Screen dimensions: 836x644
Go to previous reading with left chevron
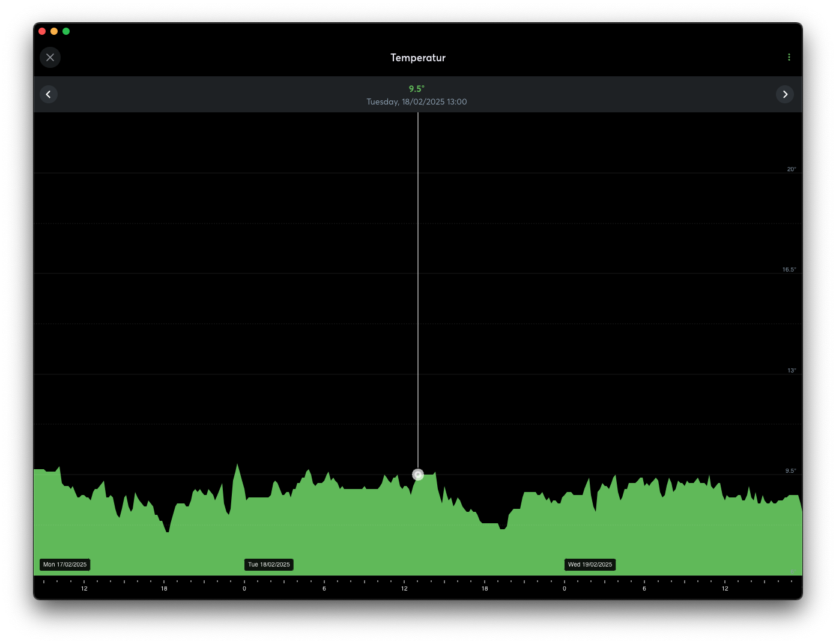pyautogui.click(x=49, y=94)
